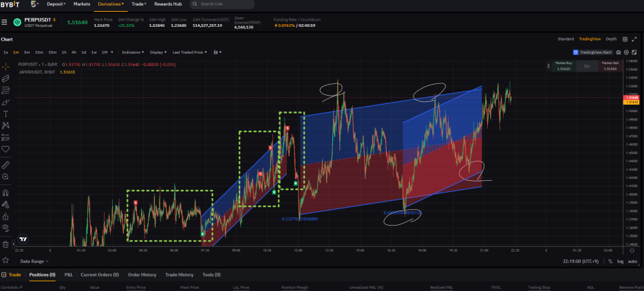Click the star favorites toolbar icon
Image resolution: width=644 pixels, height=291 pixels.
tap(6, 260)
